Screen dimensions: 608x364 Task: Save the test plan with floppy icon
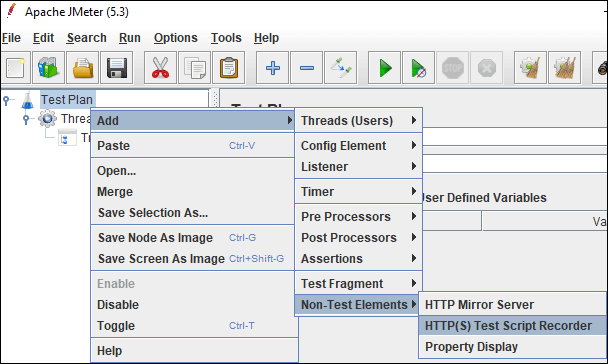[117, 68]
